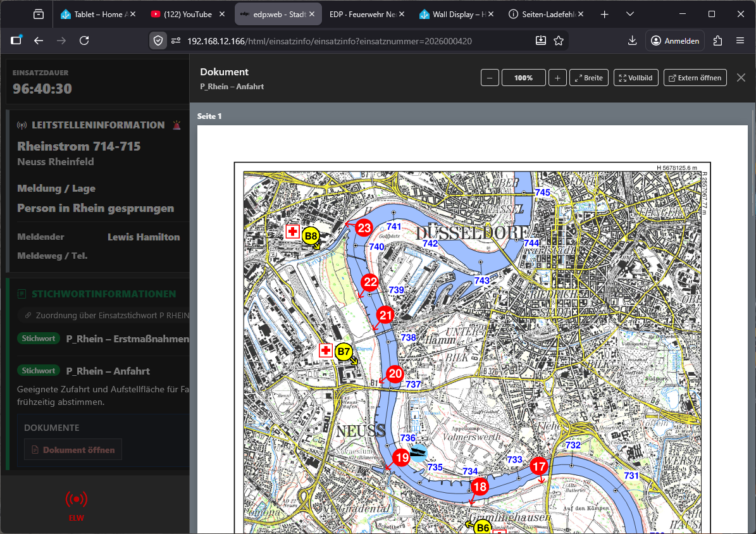Zoom in the document with plus button

point(557,78)
